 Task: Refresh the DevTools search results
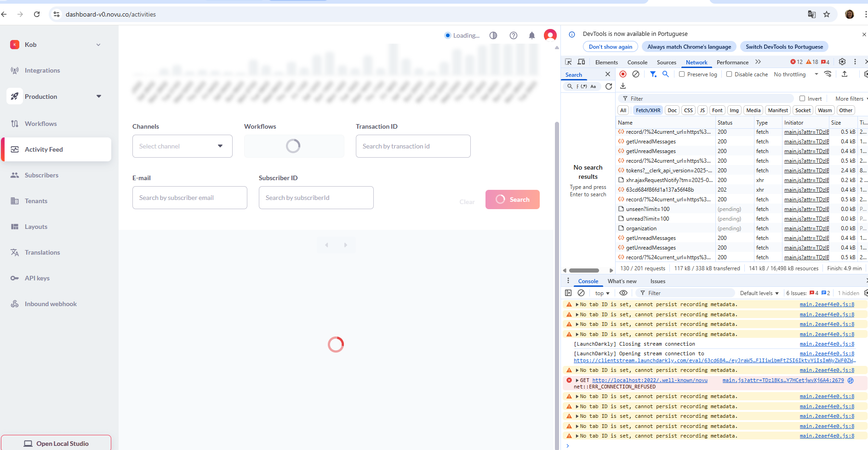tap(609, 86)
